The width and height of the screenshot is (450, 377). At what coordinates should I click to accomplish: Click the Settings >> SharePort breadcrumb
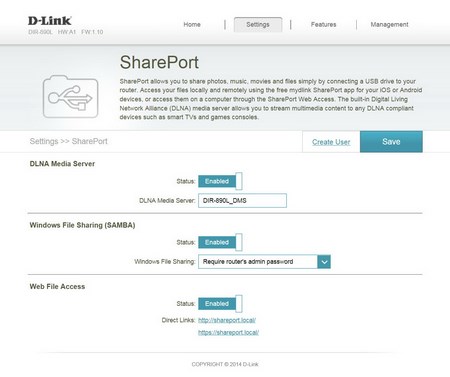tap(69, 141)
